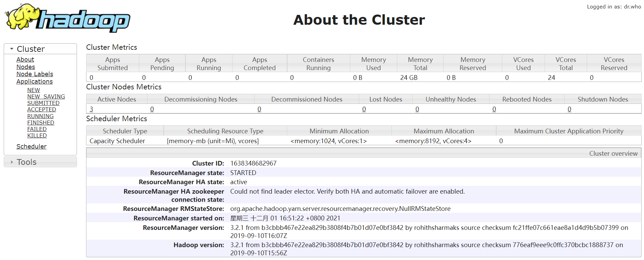
Task: Show NEW_SAVING applications
Action: (x=46, y=96)
